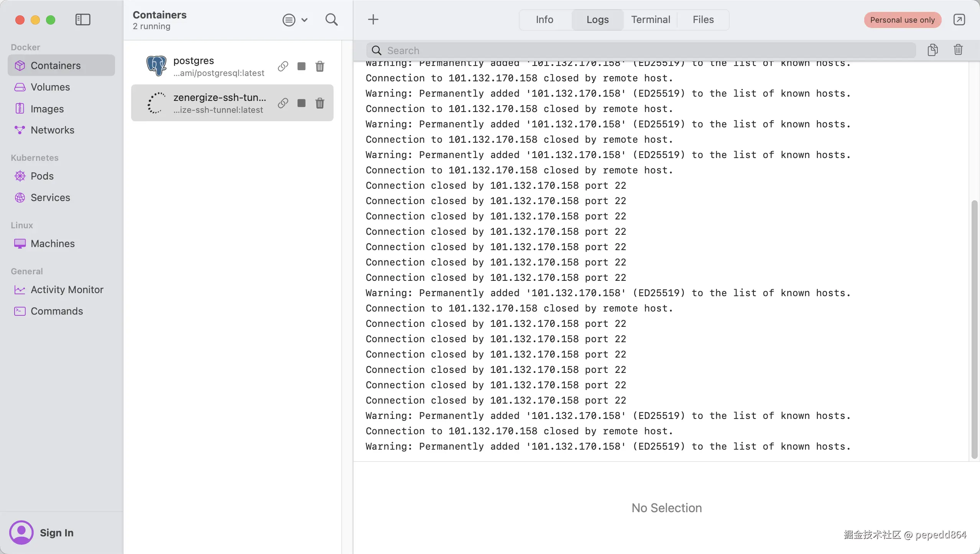
Task: Click the Personal use only badge
Action: (x=902, y=20)
